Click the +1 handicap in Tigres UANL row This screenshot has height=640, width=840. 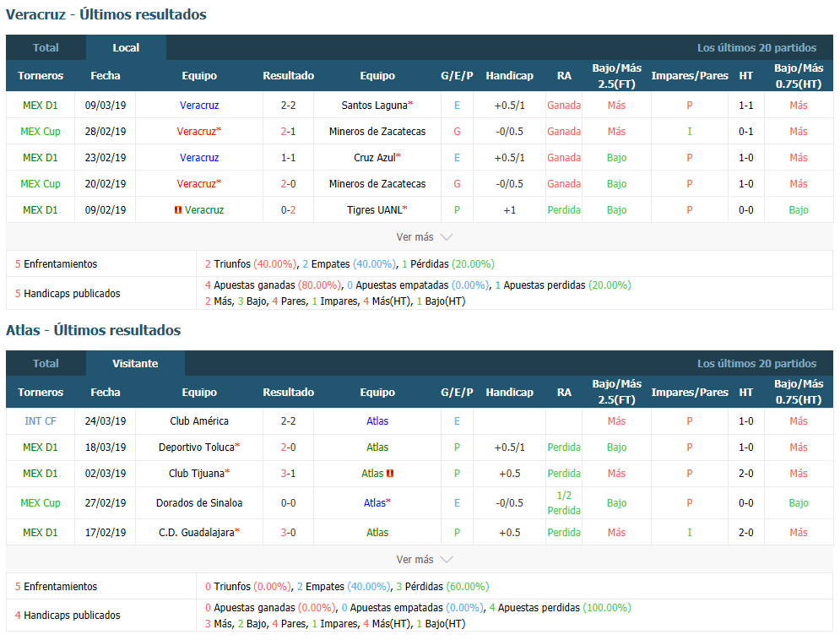click(x=509, y=210)
